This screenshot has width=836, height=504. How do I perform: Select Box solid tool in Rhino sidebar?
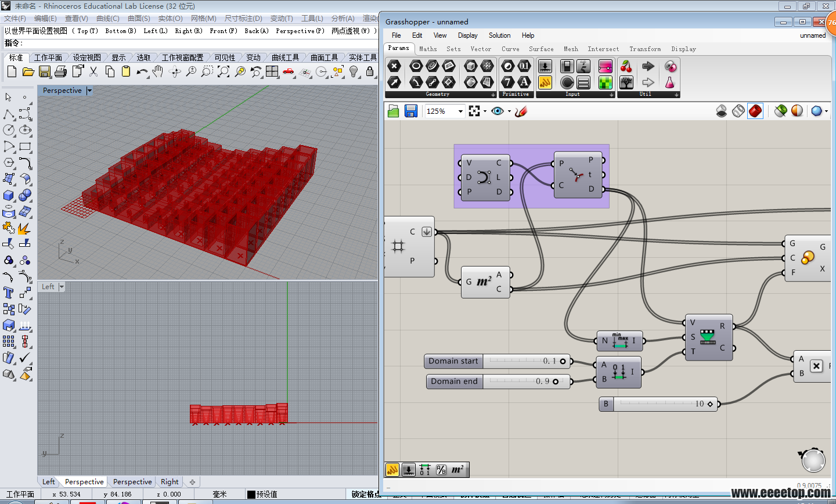point(9,195)
